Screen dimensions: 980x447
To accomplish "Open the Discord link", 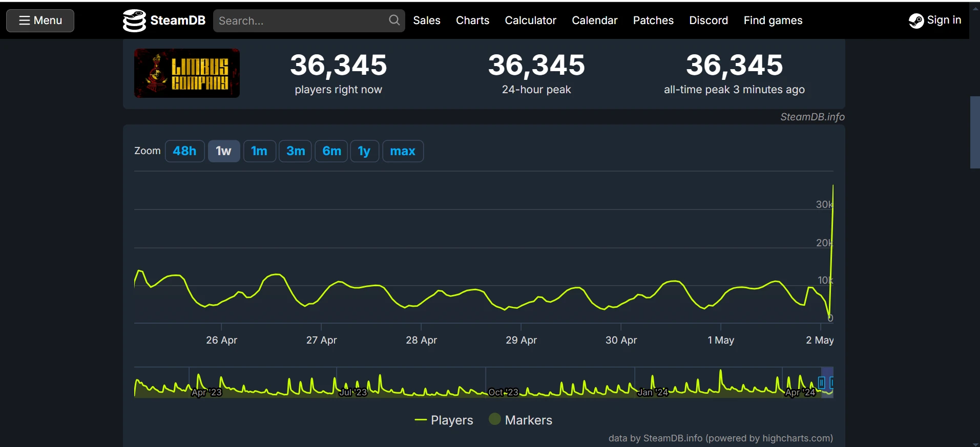I will (708, 20).
